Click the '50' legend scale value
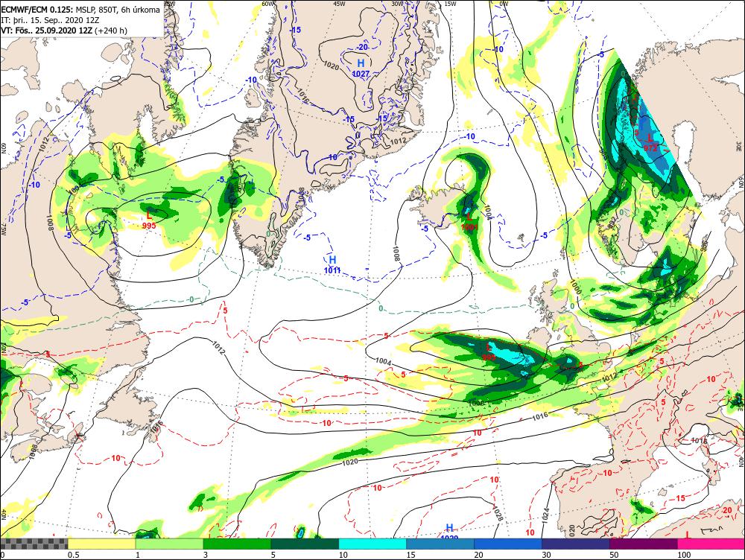 click(x=615, y=555)
